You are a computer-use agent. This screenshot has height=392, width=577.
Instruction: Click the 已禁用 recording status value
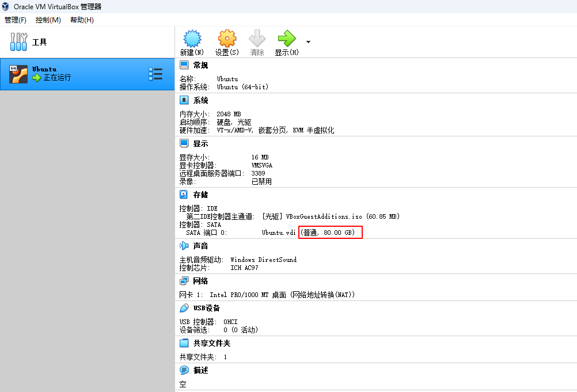point(261,182)
